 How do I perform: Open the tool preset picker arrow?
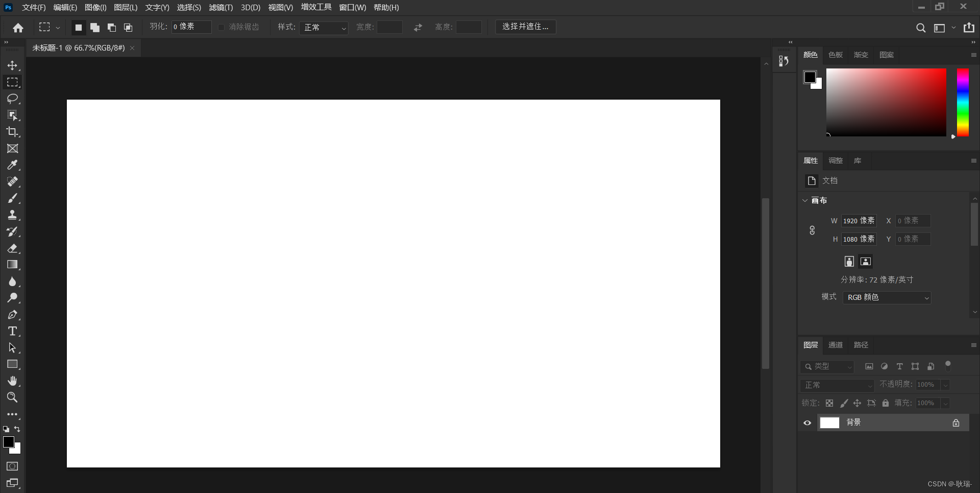[58, 28]
